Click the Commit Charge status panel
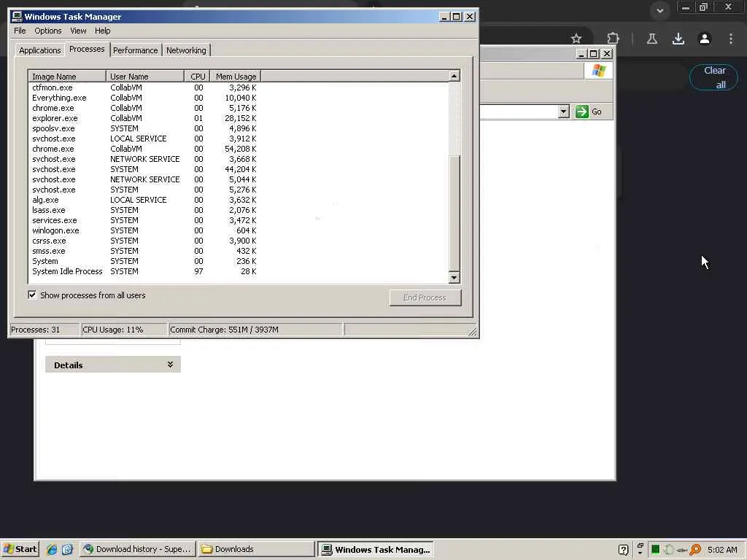747x560 pixels. (x=255, y=330)
